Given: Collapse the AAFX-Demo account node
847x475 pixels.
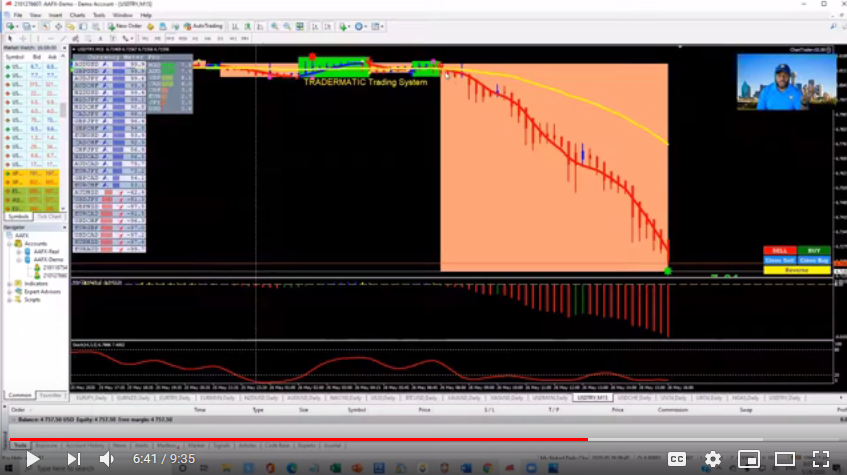Looking at the screenshot, I should click(x=19, y=260).
